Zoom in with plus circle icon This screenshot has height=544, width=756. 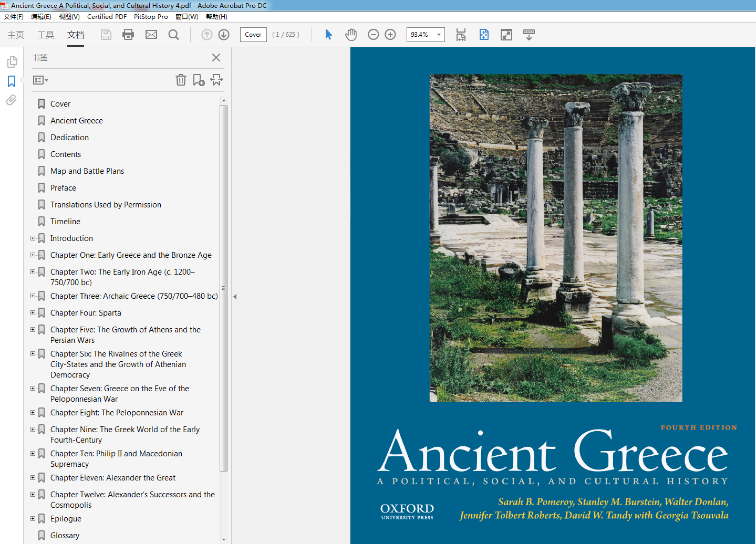(x=390, y=35)
